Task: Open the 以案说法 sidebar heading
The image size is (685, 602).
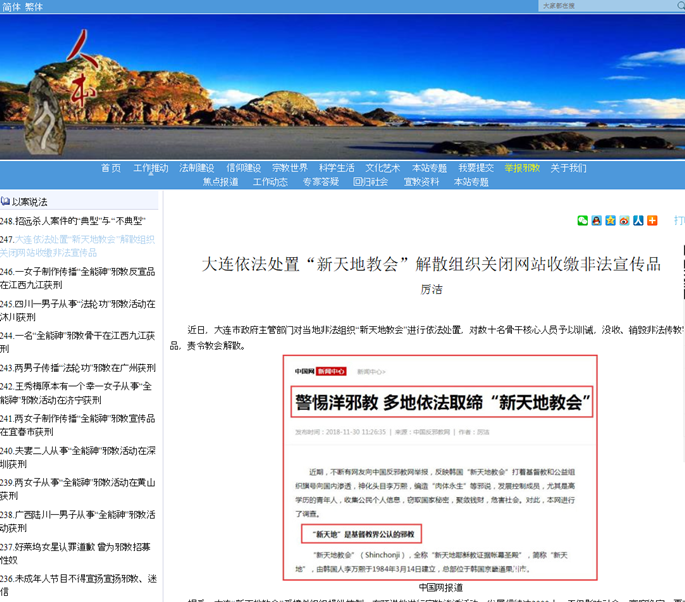Action: coord(30,202)
